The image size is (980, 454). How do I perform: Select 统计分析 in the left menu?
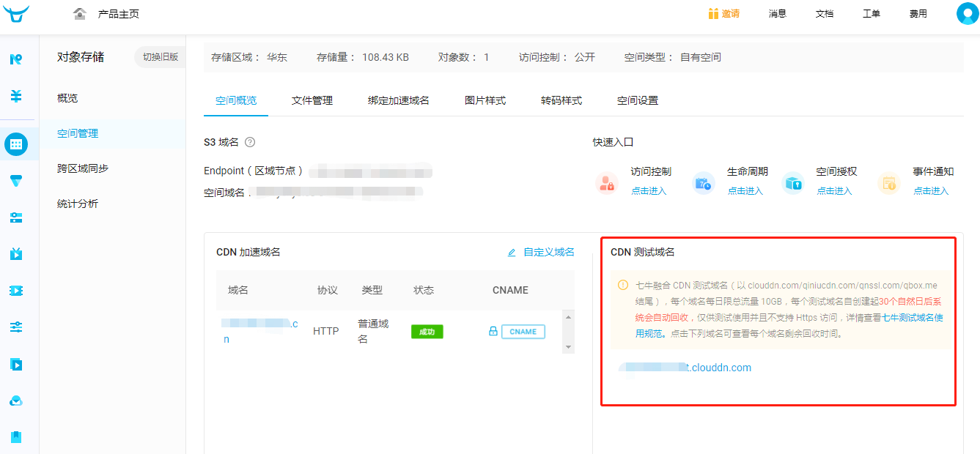(x=78, y=204)
